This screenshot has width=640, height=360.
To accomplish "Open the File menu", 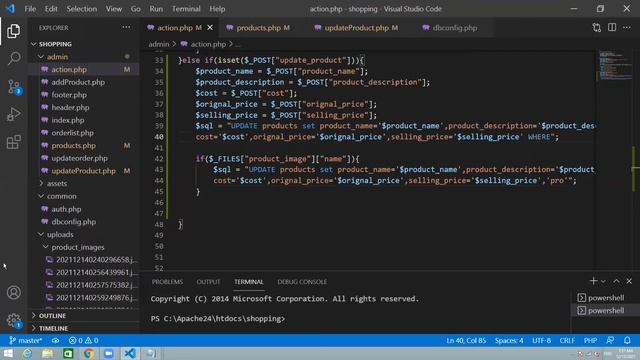I will click(30, 9).
